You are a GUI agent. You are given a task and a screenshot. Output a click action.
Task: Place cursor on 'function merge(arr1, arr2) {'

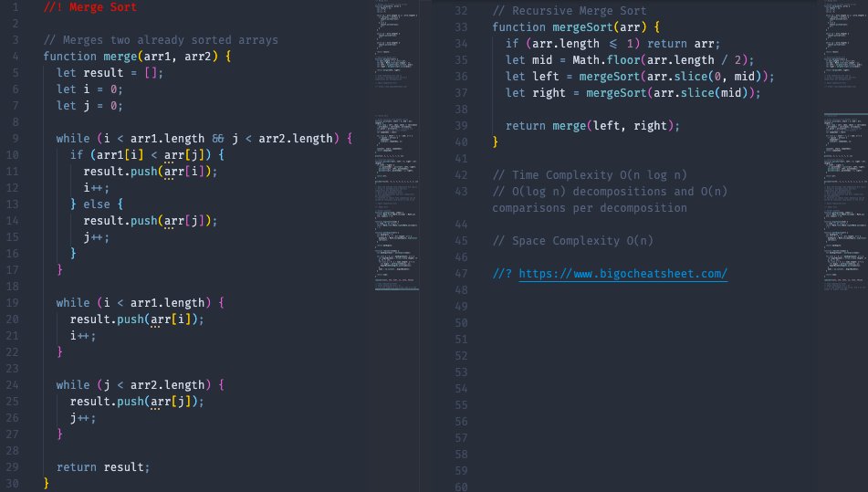pyautogui.click(x=137, y=57)
